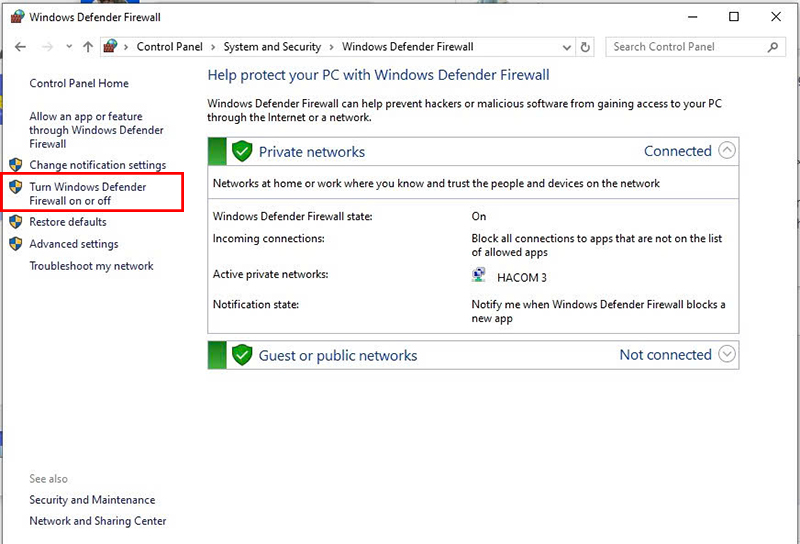Viewport: 800px width, 544px height.
Task: Open Allow an app or feature link
Action: 96,130
